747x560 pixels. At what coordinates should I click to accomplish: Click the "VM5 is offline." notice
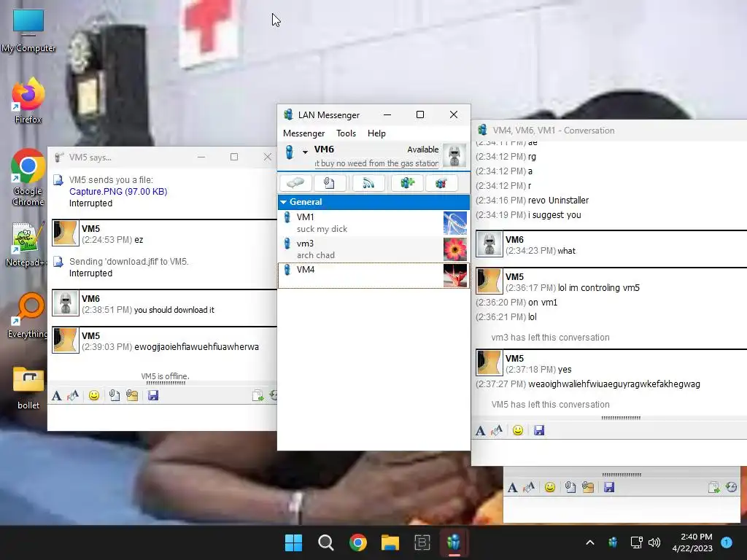tap(166, 376)
